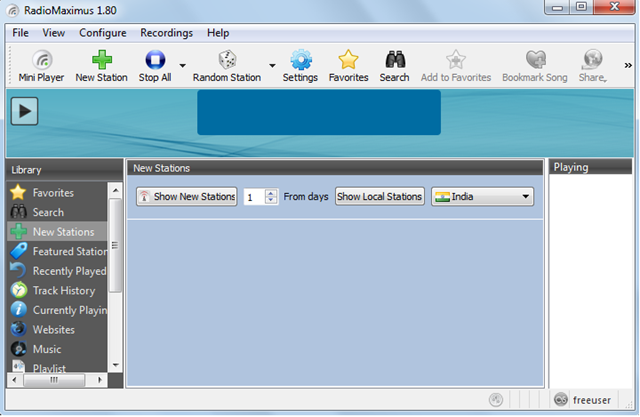Show more toolbar items via chevron
The image size is (640, 417).
tap(628, 65)
